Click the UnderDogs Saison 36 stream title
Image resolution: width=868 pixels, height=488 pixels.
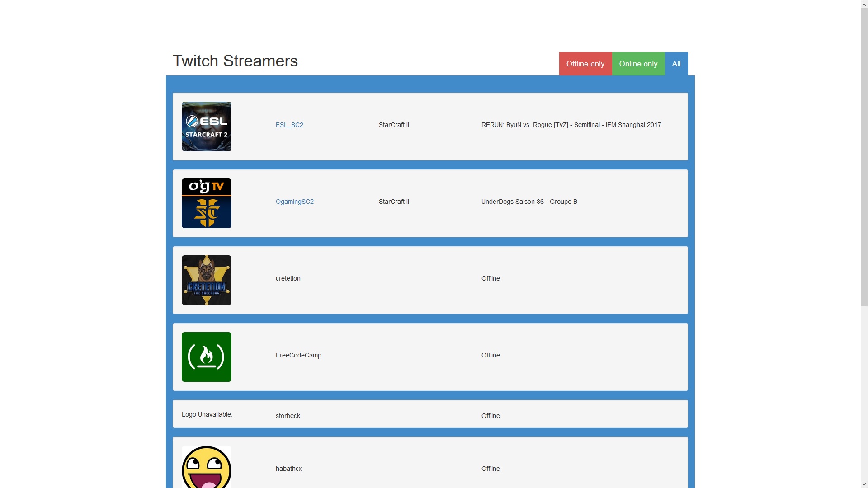(x=529, y=202)
